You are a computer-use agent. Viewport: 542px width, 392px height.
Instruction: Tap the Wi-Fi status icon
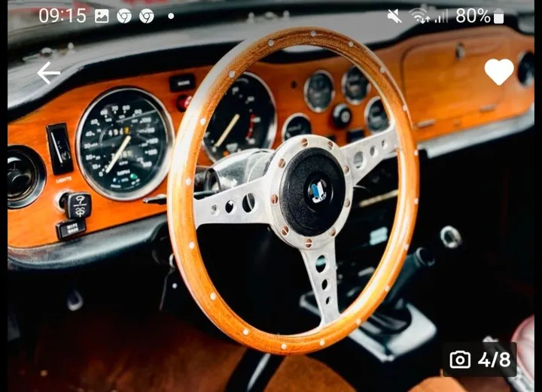(x=419, y=16)
